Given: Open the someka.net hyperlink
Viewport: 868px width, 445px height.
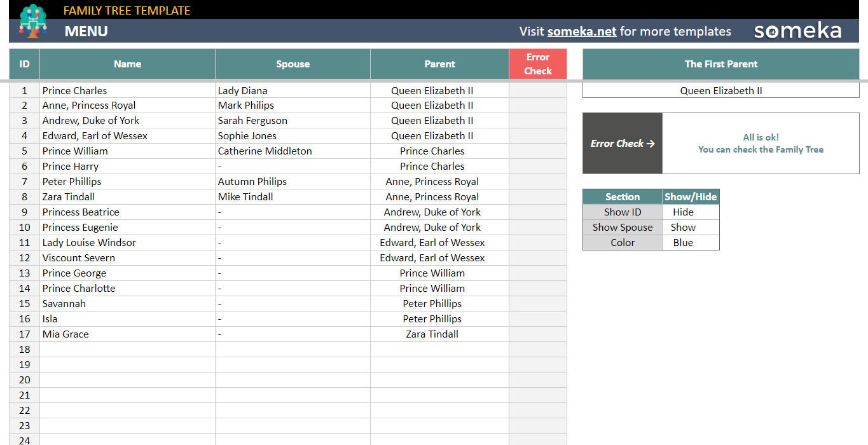Looking at the screenshot, I should tap(582, 31).
